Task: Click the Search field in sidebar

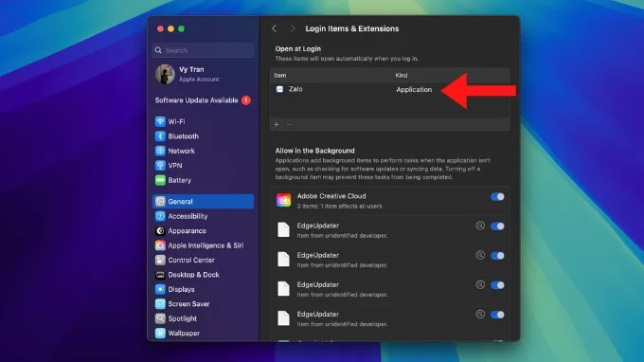Action: pos(204,50)
